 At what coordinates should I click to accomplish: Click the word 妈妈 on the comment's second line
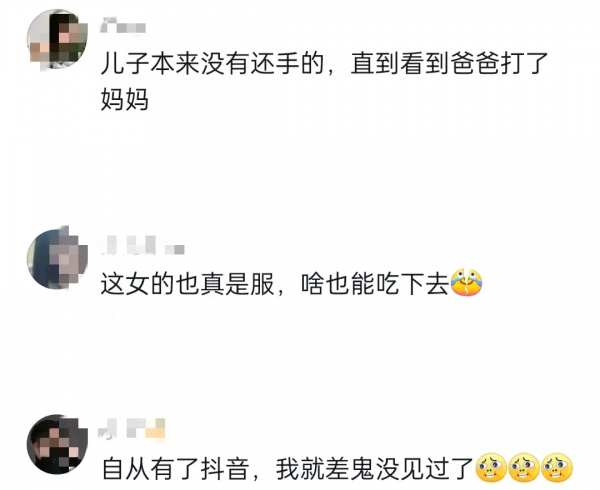pyautogui.click(x=125, y=99)
